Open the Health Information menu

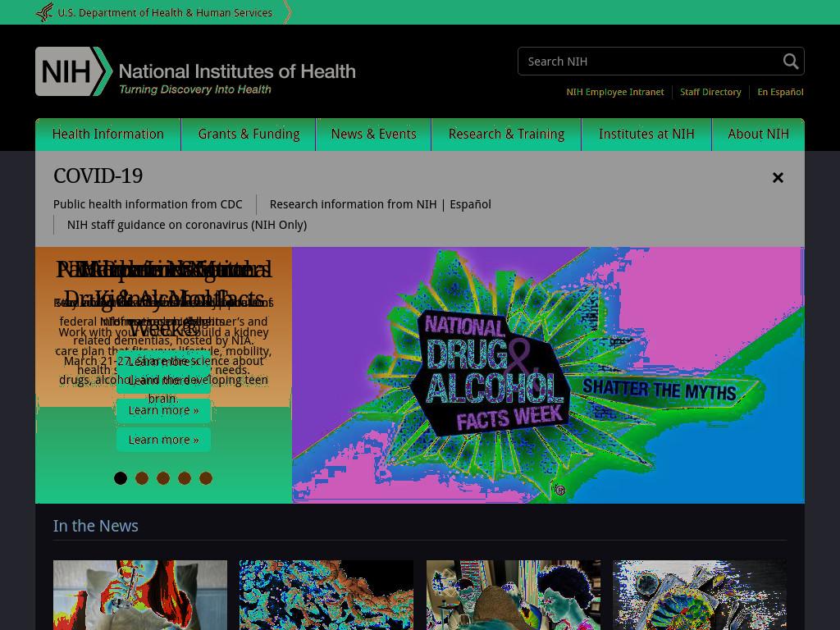(x=108, y=135)
